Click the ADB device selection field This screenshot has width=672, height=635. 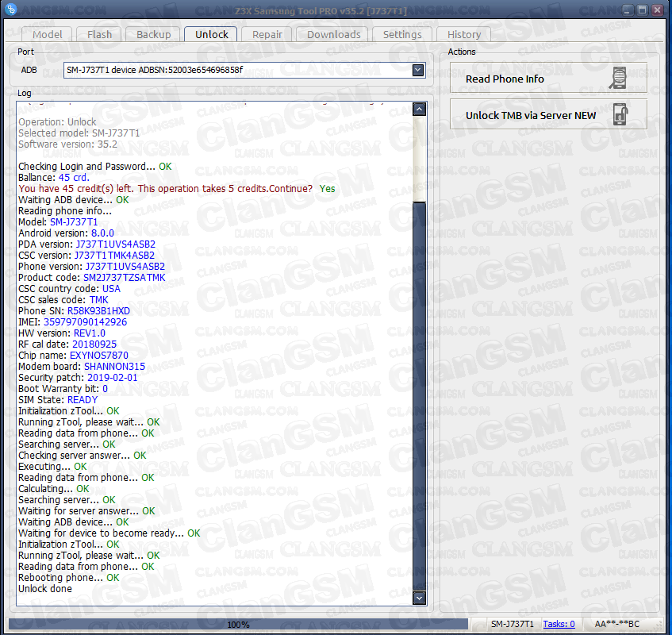(244, 70)
